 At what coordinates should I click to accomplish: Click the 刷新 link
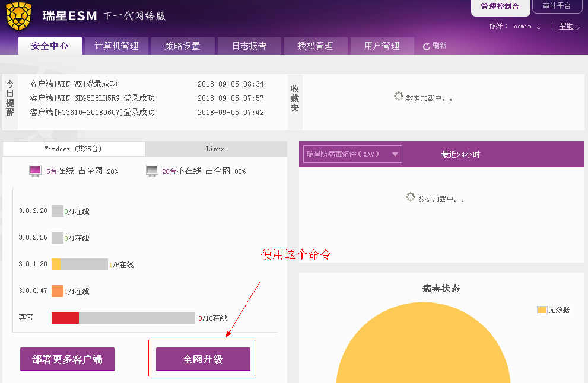point(439,46)
